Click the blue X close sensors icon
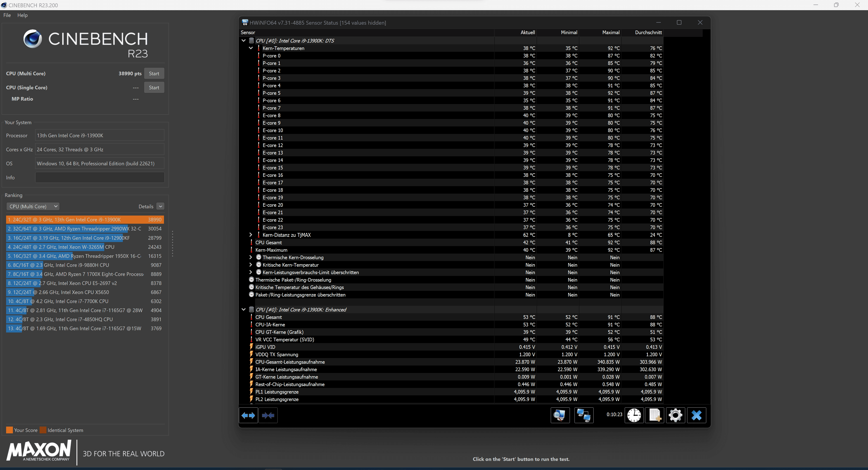This screenshot has height=470, width=868. pyautogui.click(x=696, y=415)
